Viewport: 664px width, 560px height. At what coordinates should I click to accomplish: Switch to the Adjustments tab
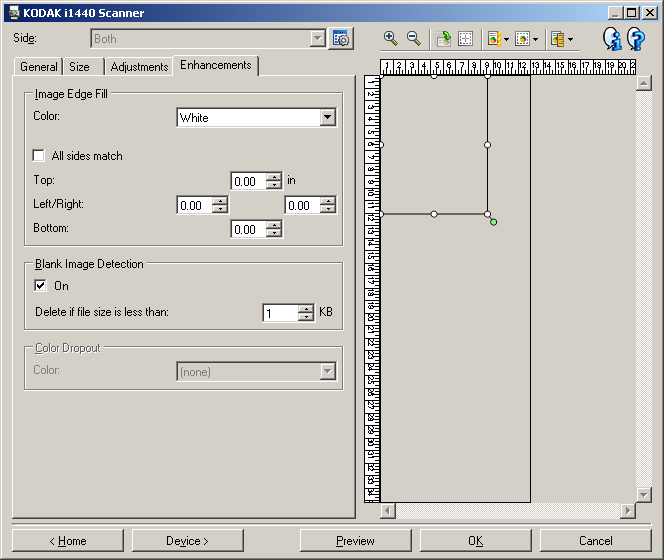[x=139, y=67]
